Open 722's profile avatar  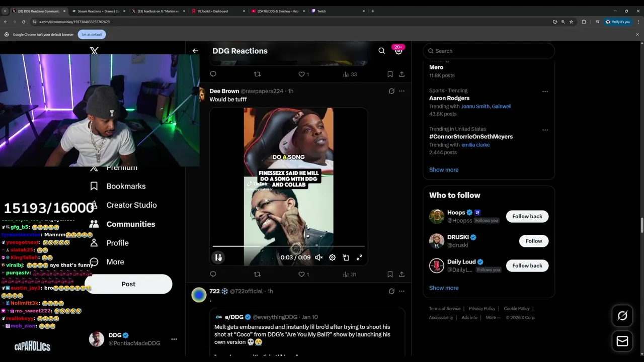click(x=199, y=295)
